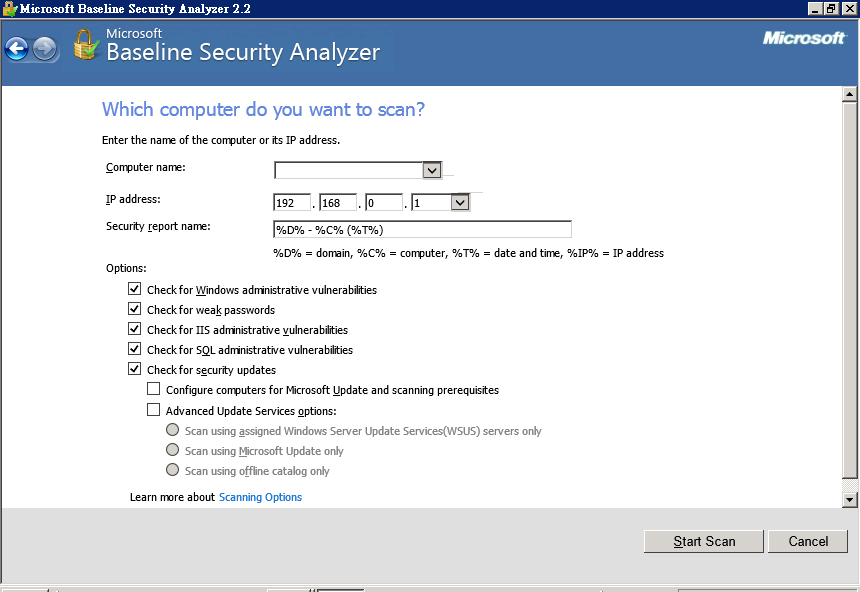Click the security padlock icon

point(84,44)
